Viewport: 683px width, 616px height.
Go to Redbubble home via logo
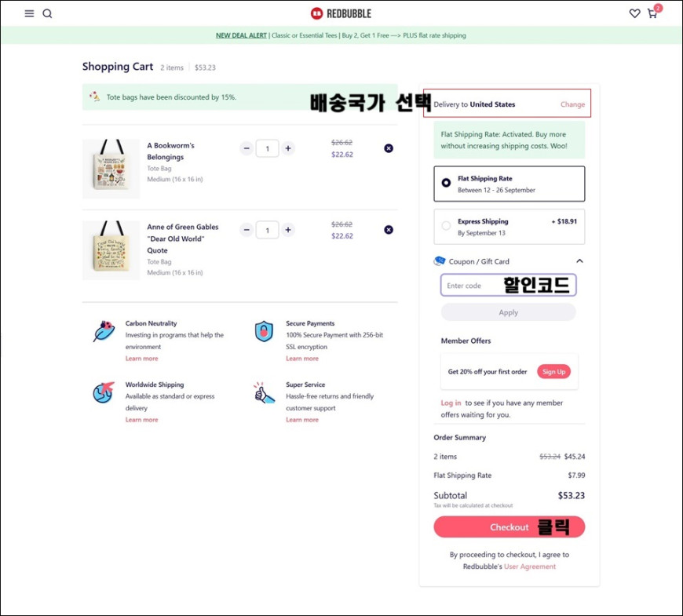tap(341, 13)
